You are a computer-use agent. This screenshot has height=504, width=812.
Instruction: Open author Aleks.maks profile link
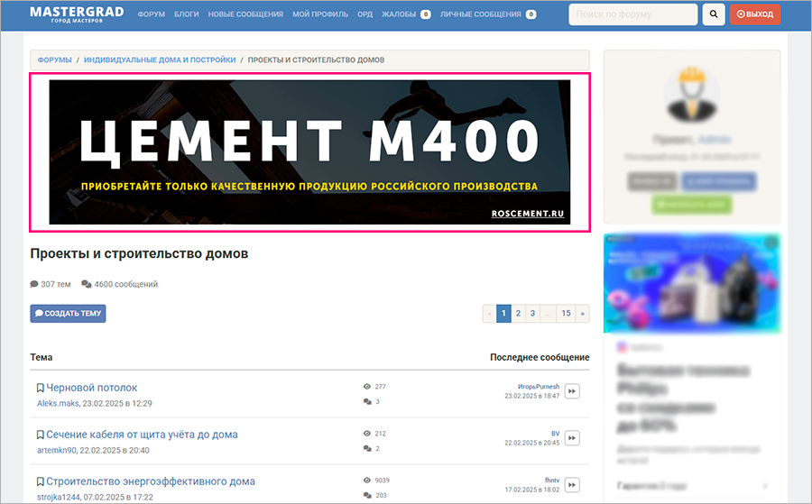click(58, 404)
